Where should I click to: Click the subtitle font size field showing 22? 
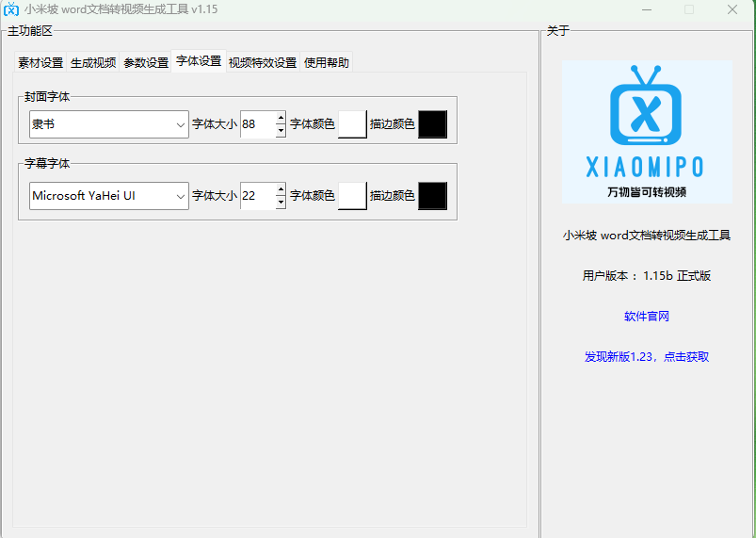[x=257, y=196]
